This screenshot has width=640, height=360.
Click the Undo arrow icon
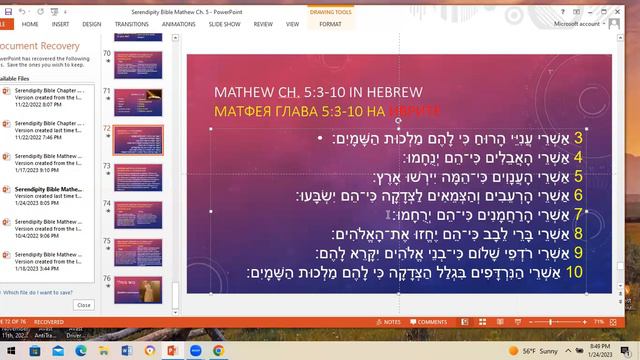pos(22,12)
